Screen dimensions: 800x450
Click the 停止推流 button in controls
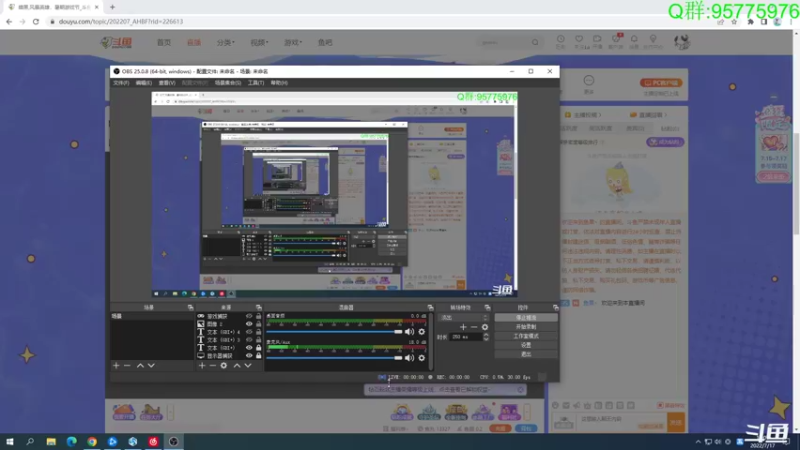526,317
